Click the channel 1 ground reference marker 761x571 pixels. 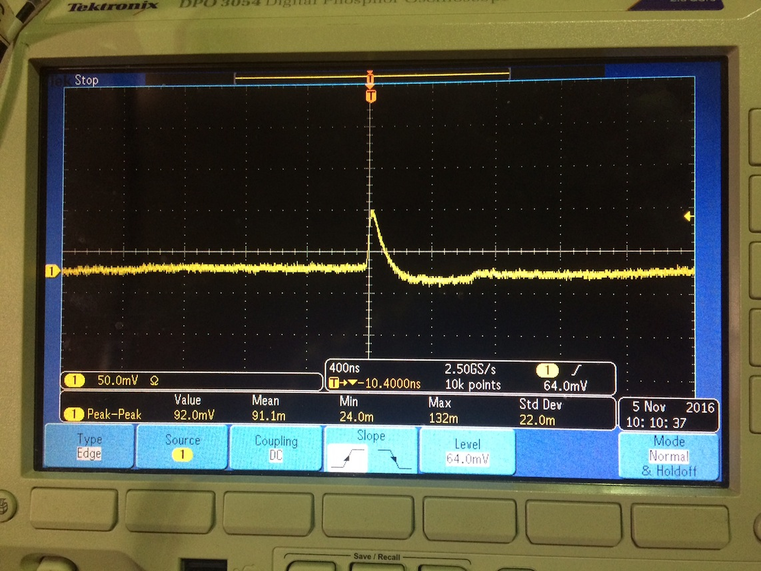[x=52, y=271]
